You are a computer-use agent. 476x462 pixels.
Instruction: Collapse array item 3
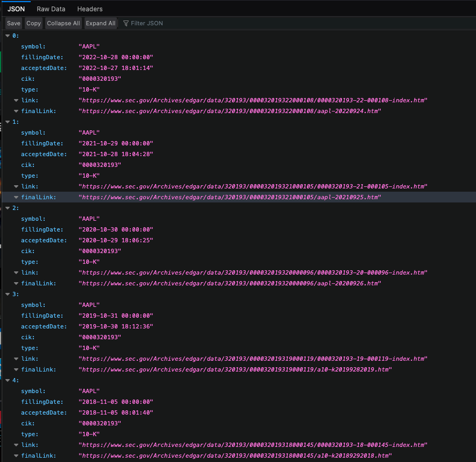(x=8, y=295)
